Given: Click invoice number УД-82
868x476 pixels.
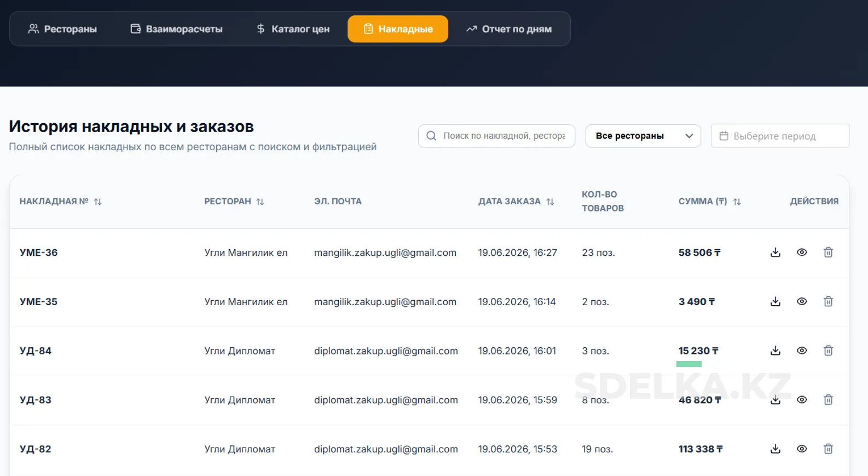Looking at the screenshot, I should pos(36,449).
